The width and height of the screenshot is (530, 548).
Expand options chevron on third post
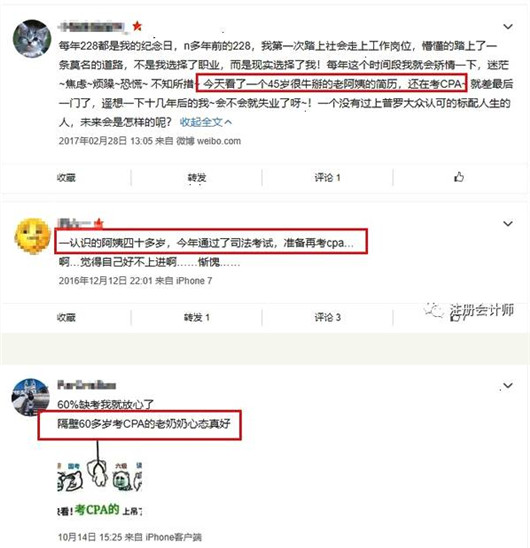click(x=508, y=385)
